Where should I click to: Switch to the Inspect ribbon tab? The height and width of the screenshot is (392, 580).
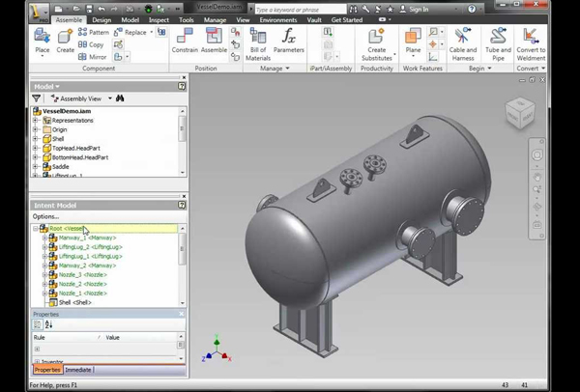[159, 19]
